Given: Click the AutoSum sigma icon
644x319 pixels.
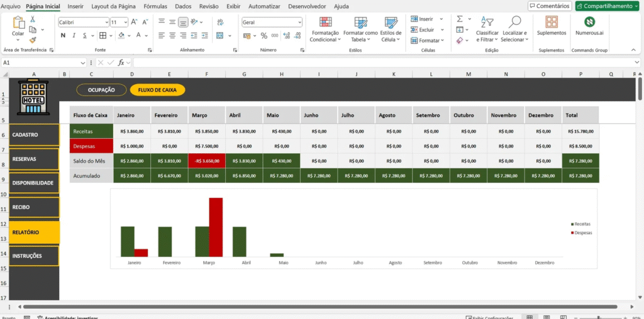Looking at the screenshot, I should pos(460,19).
